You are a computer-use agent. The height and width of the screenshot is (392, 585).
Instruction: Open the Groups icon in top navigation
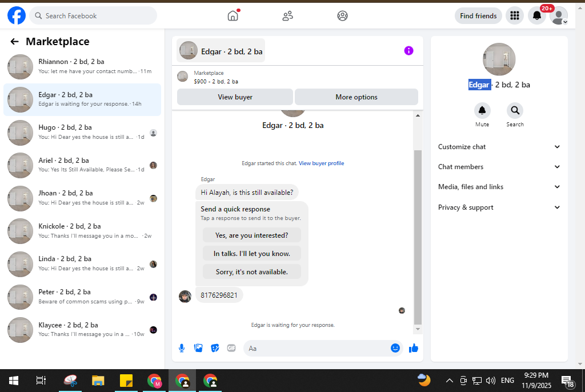(x=343, y=15)
